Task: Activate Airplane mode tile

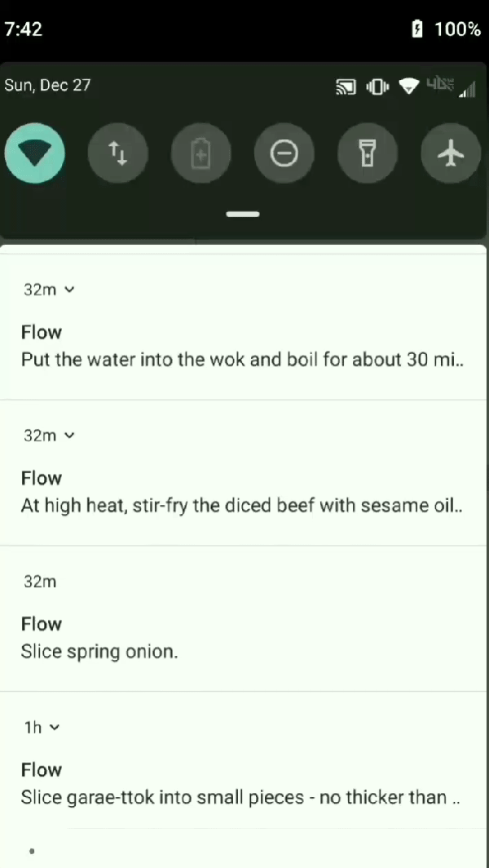Action: [451, 153]
